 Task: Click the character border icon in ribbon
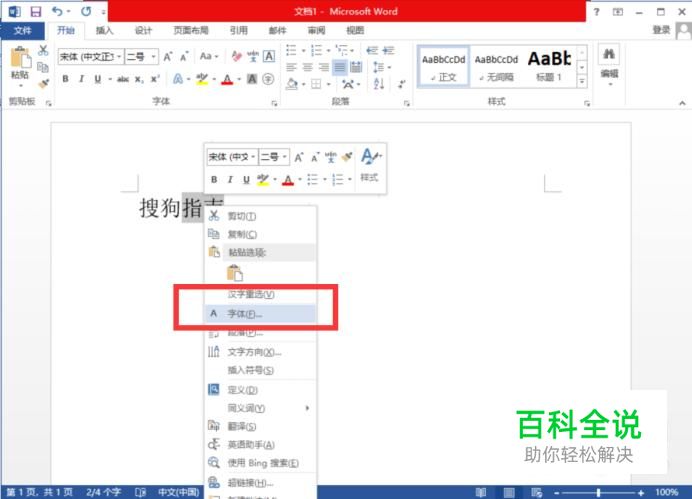269,56
